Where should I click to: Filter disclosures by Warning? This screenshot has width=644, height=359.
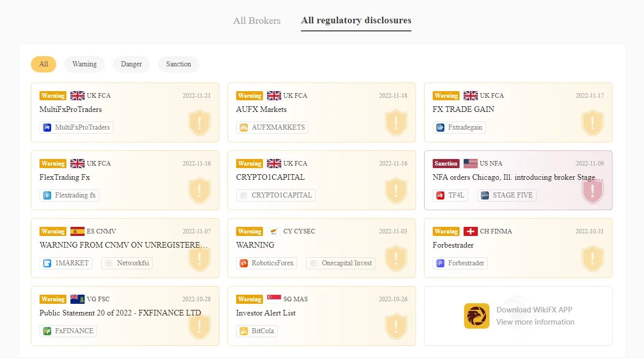[85, 64]
